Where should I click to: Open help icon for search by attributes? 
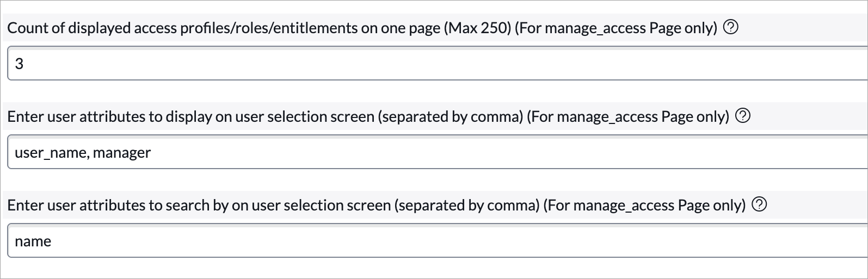(x=759, y=204)
